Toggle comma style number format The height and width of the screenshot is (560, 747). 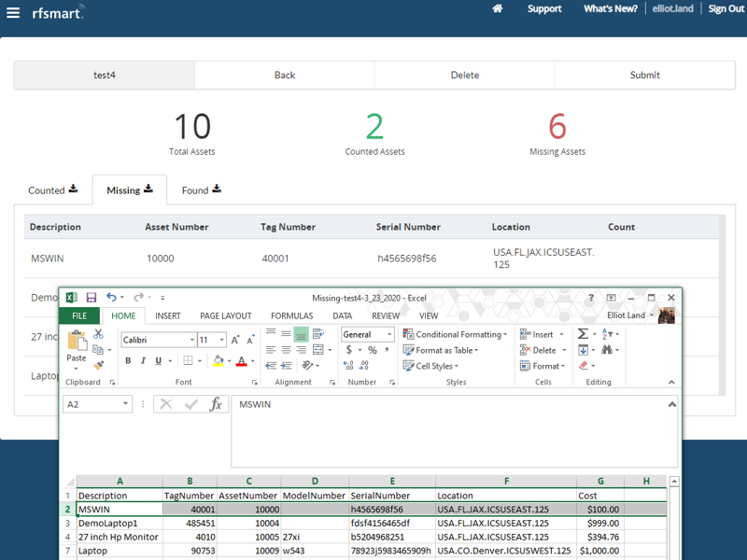(x=387, y=350)
